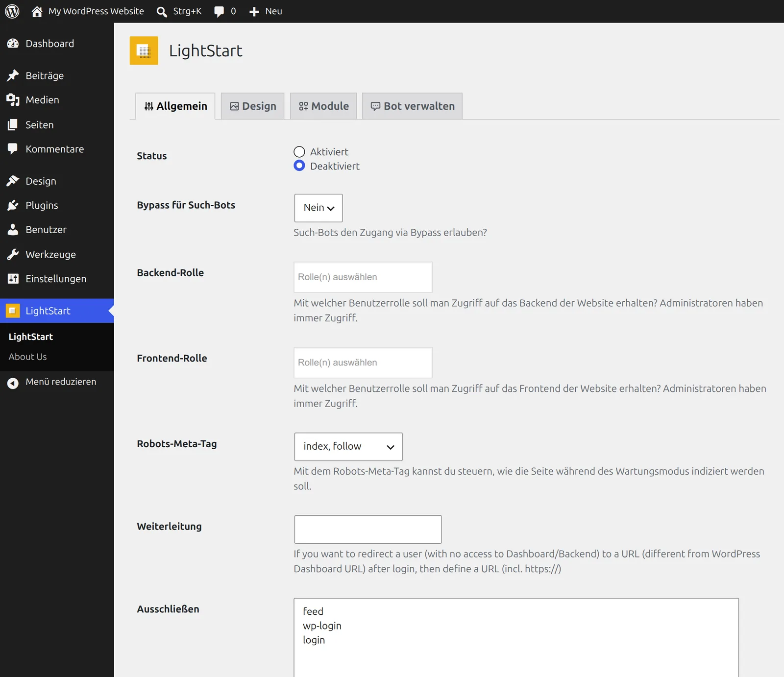Screen dimensions: 784x677
Task: Click the search magnifier icon in admin bar
Action: pyautogui.click(x=162, y=12)
